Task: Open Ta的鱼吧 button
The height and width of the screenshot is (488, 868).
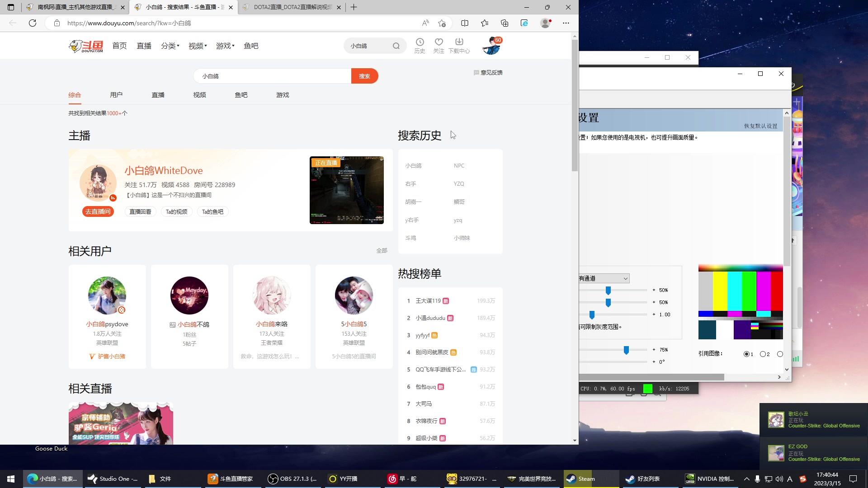Action: [x=212, y=211]
